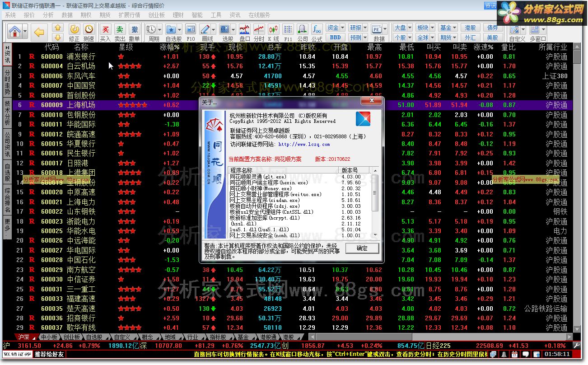This screenshot has height=365, width=588.
Task: Click the 美股 toolbar button
Action: (x=492, y=37)
